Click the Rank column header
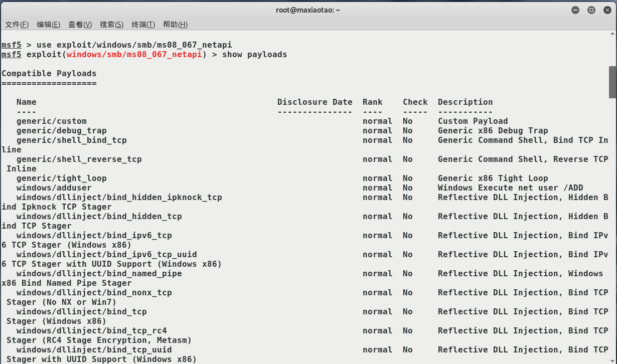 coord(373,102)
